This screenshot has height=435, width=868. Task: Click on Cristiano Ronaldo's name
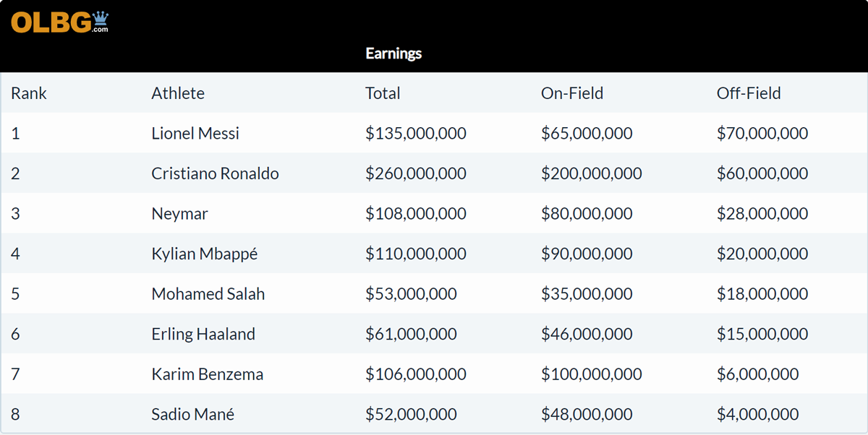click(x=215, y=174)
